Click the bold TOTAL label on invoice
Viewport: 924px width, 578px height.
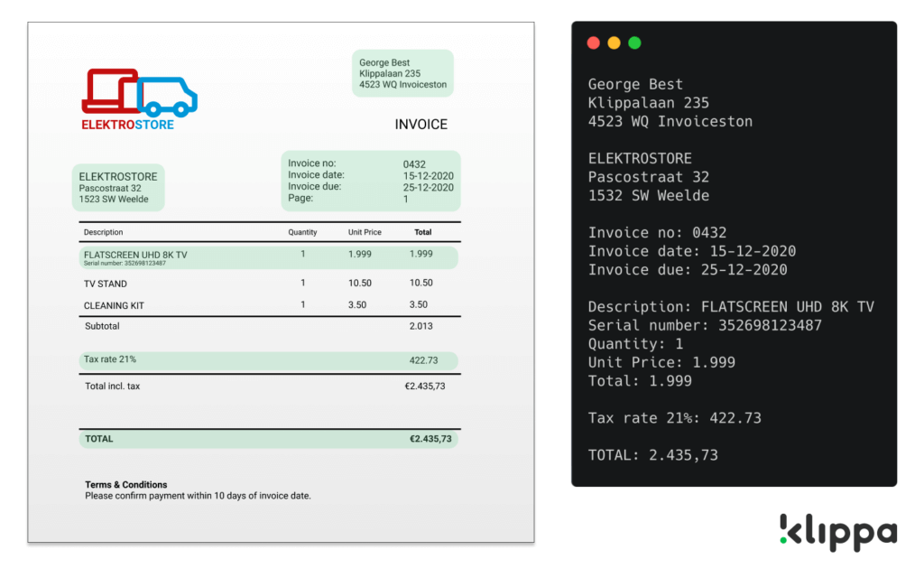pos(99,439)
